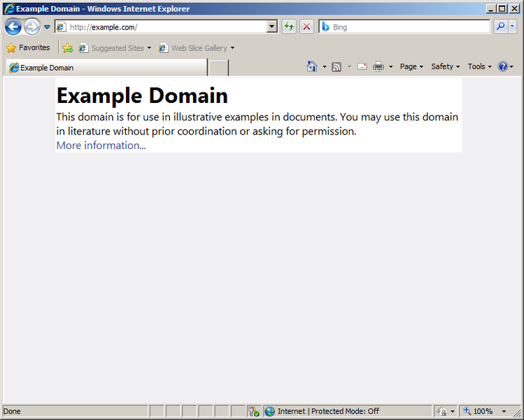
Task: Follow the More information... link
Action: 101,146
